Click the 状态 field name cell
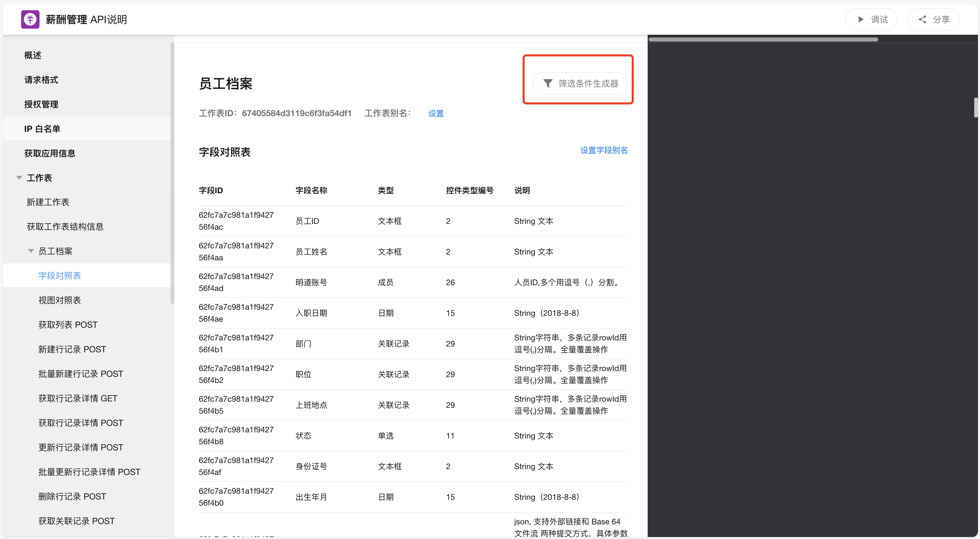This screenshot has width=980, height=539. coord(303,436)
